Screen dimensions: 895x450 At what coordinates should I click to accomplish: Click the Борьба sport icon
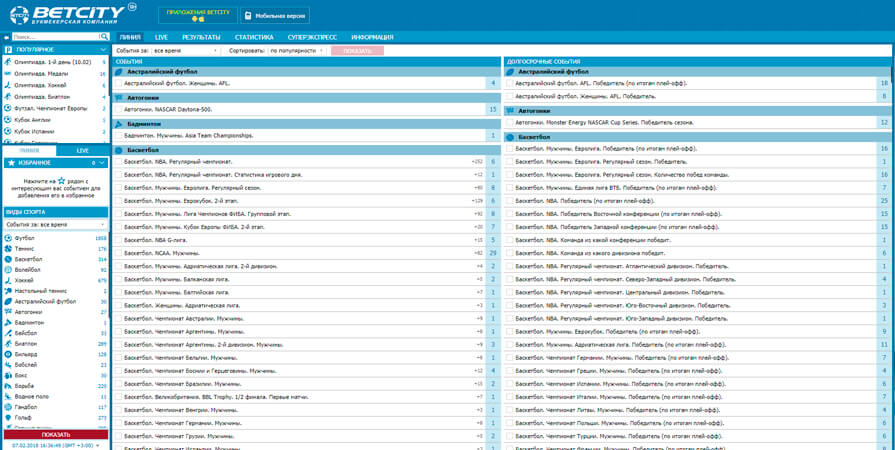point(8,386)
